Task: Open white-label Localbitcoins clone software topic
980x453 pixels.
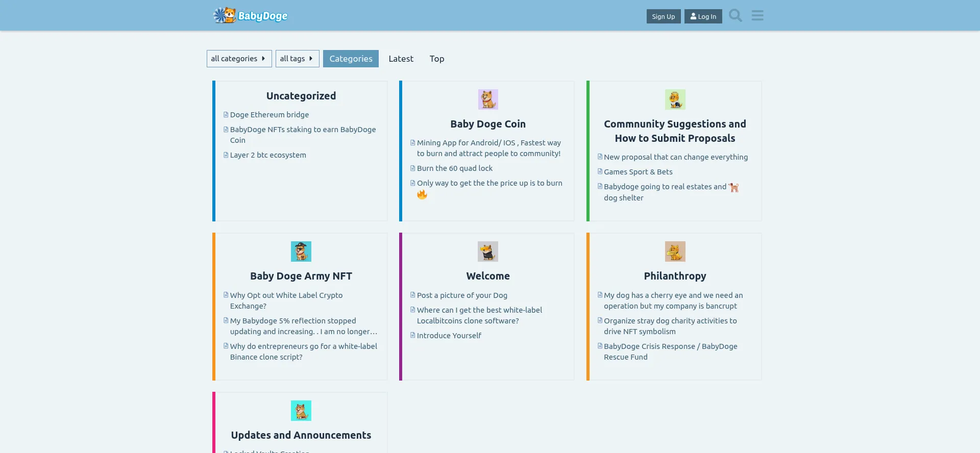Action: click(x=479, y=315)
